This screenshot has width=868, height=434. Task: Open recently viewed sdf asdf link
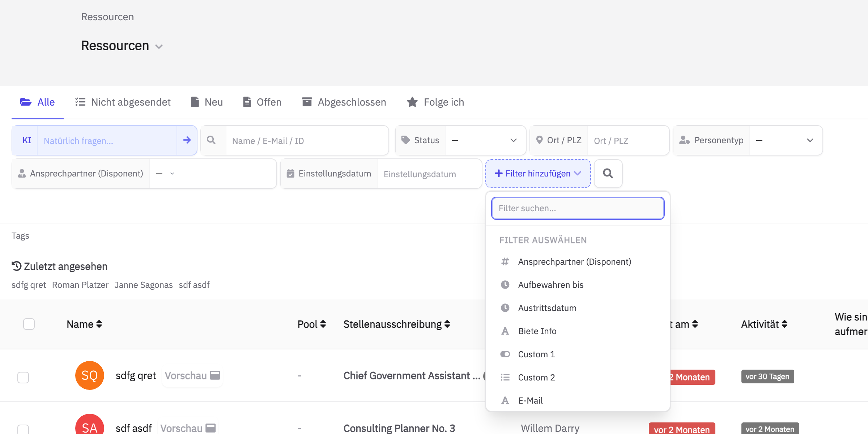[194, 285]
